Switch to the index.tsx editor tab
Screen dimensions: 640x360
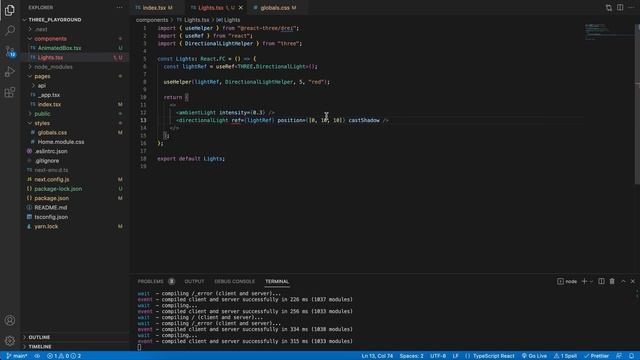tap(154, 8)
